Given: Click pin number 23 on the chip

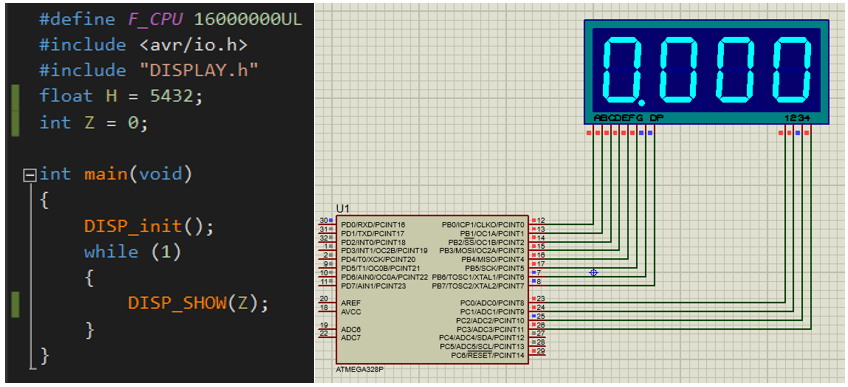Looking at the screenshot, I should pyautogui.click(x=541, y=299).
